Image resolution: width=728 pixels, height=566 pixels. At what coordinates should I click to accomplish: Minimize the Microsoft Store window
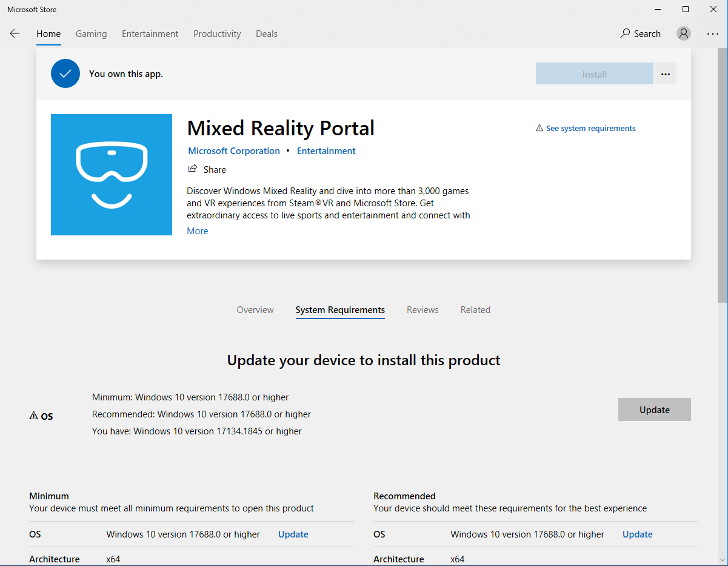(x=658, y=9)
